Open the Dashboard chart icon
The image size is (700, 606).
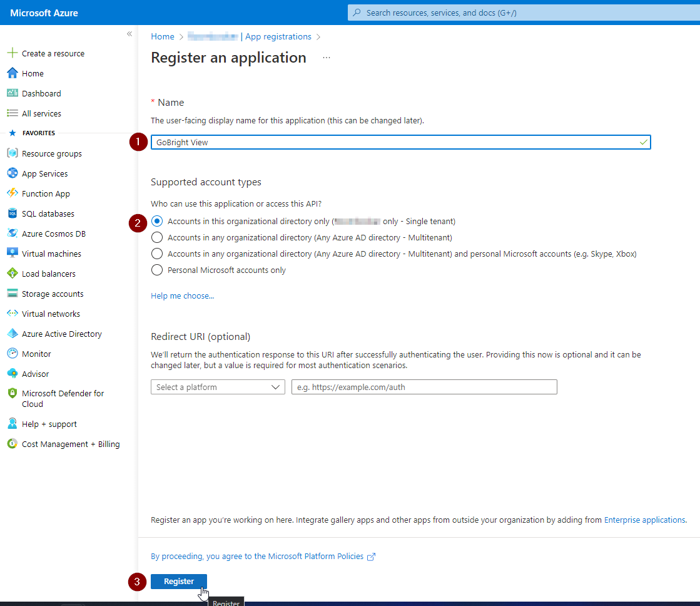point(13,93)
